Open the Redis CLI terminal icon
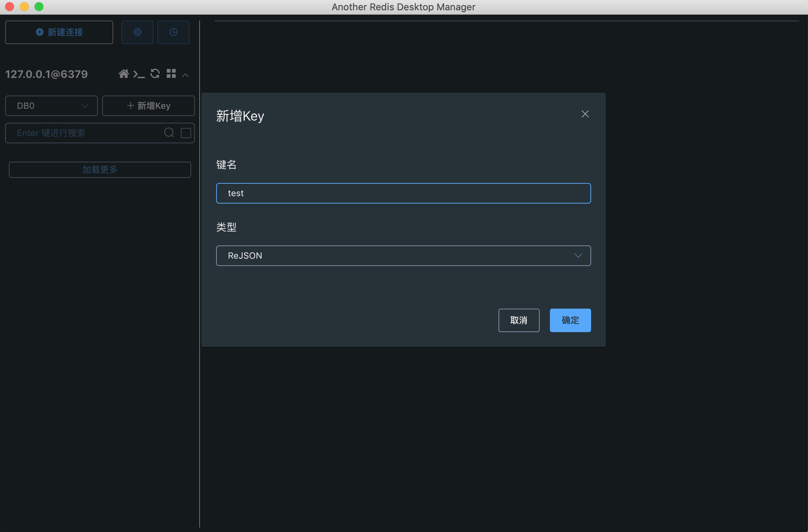The width and height of the screenshot is (808, 532). tap(139, 74)
